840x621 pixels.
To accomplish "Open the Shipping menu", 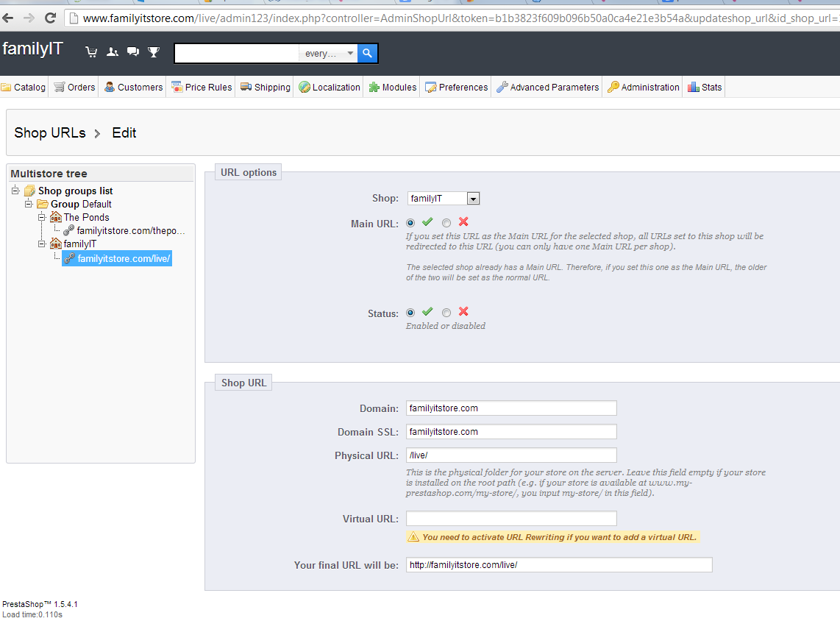I will 266,88.
